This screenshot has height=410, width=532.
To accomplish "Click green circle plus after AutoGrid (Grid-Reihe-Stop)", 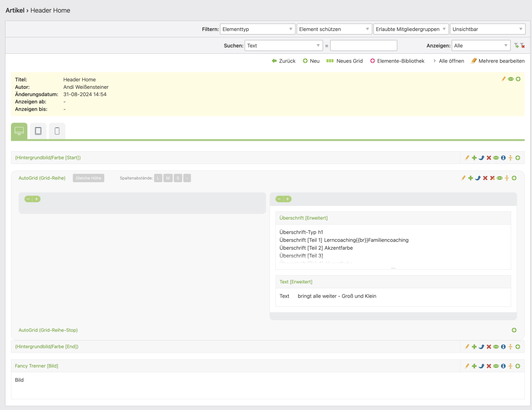I will pyautogui.click(x=514, y=330).
